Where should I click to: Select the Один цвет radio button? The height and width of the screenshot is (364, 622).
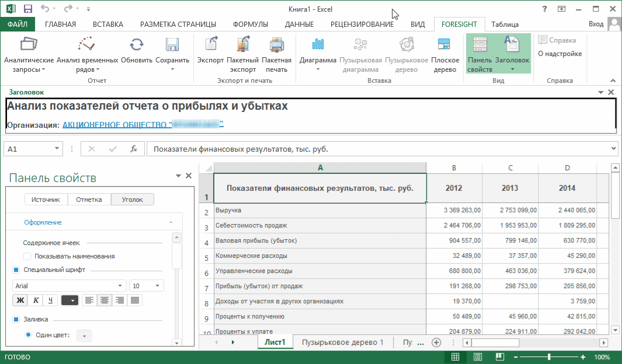[28, 335]
